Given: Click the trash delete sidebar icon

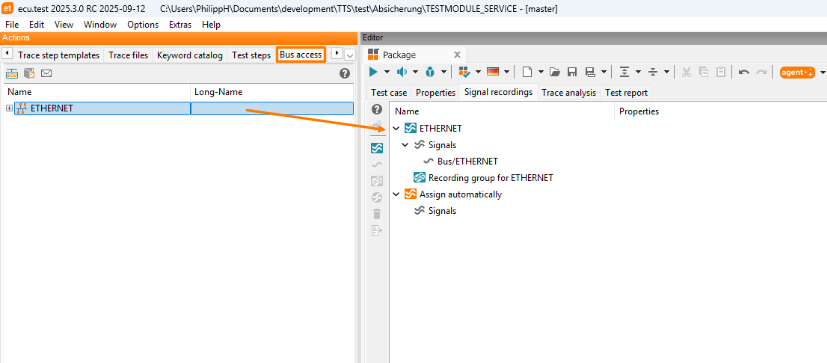Looking at the screenshot, I should (377, 214).
